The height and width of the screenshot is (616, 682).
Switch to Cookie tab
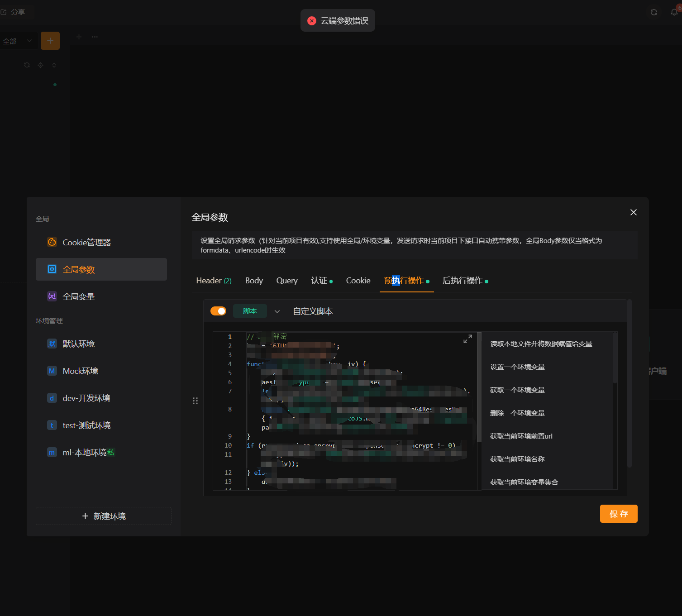[358, 281]
